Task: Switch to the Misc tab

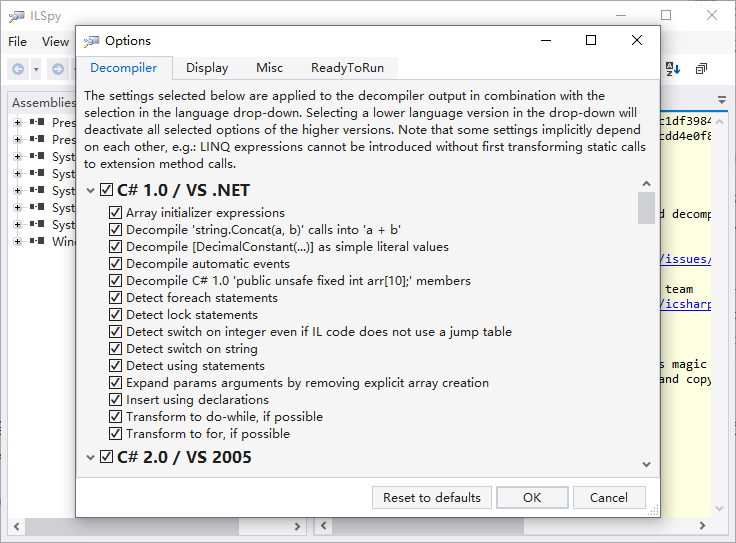Action: click(269, 68)
